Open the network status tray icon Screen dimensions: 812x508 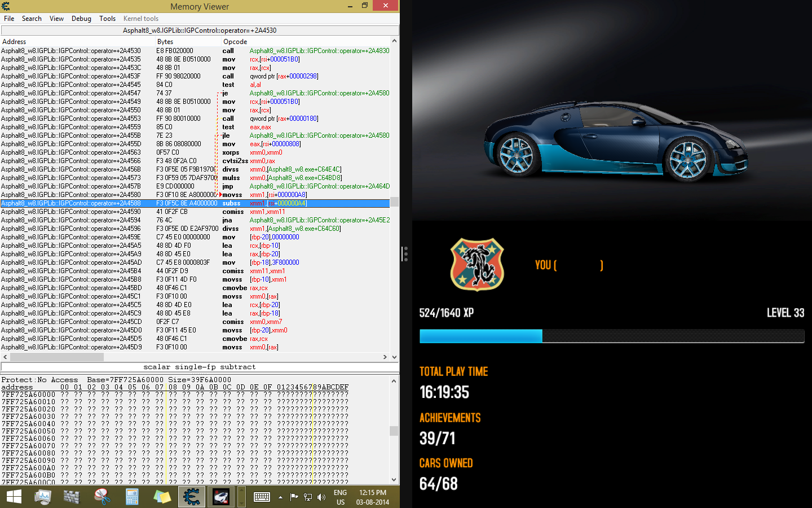[x=308, y=497]
